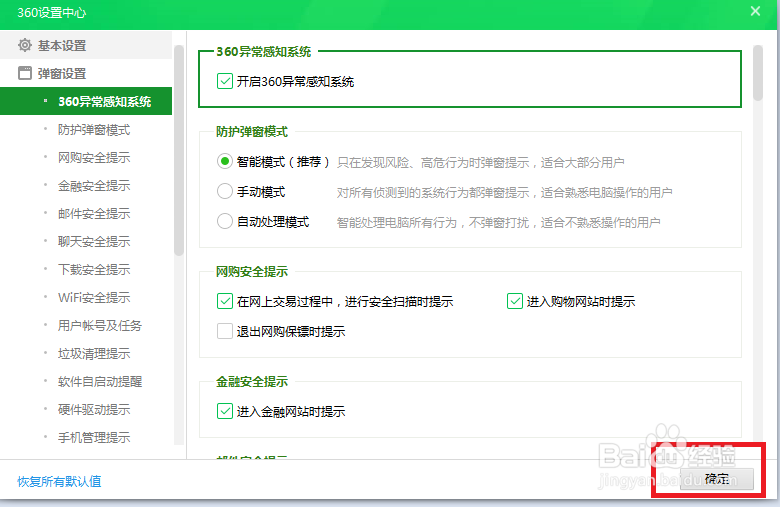780x507 pixels.
Task: Click the gear icon beside 基本设置
Action: pyautogui.click(x=24, y=45)
